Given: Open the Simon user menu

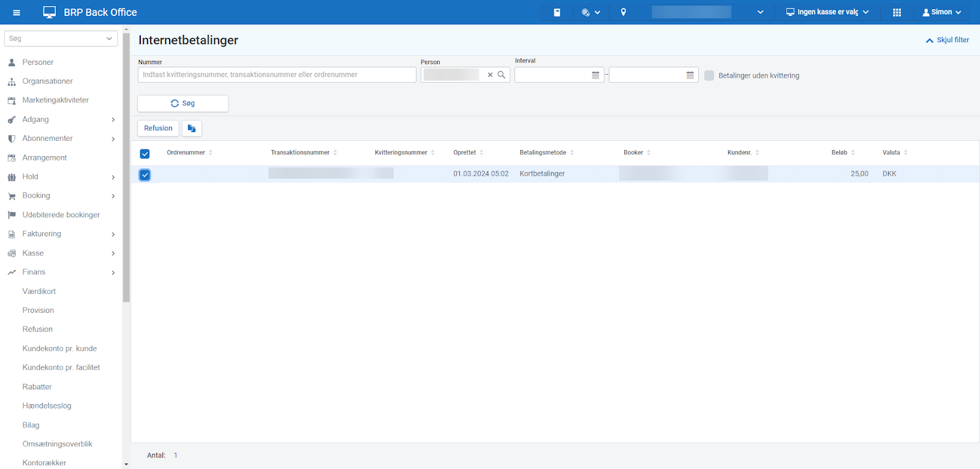Looking at the screenshot, I should click(x=942, y=12).
